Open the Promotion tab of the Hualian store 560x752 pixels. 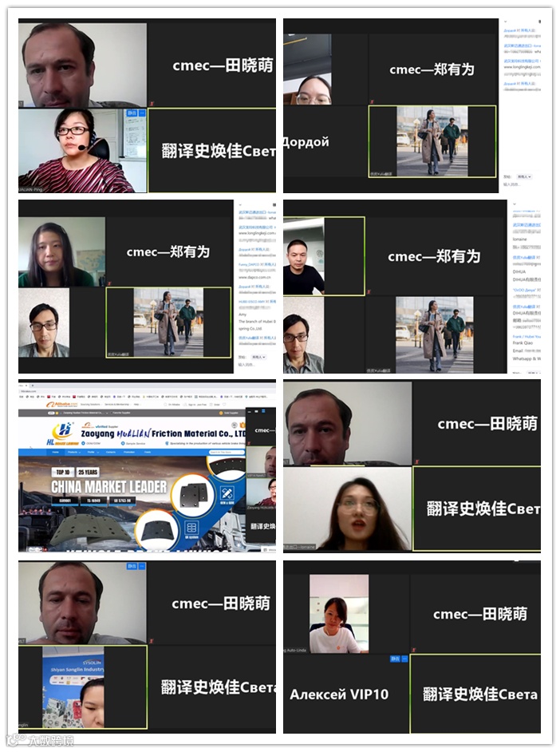(129, 452)
